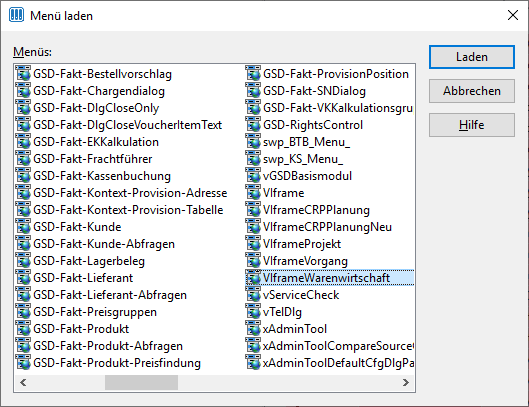Click the horizontal scrollbar thumb
Image resolution: width=529 pixels, height=407 pixels.
coord(141,382)
